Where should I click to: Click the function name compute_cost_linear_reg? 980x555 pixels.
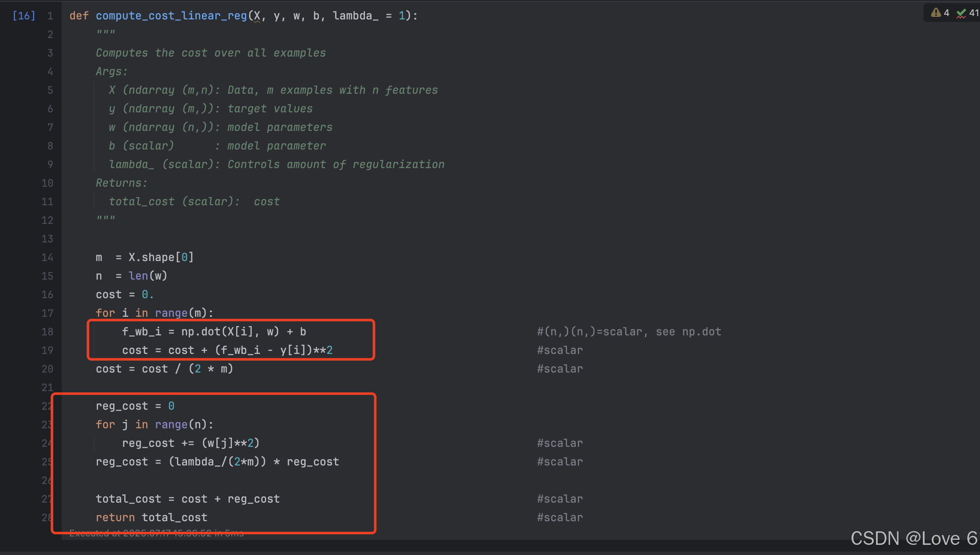[x=171, y=16]
